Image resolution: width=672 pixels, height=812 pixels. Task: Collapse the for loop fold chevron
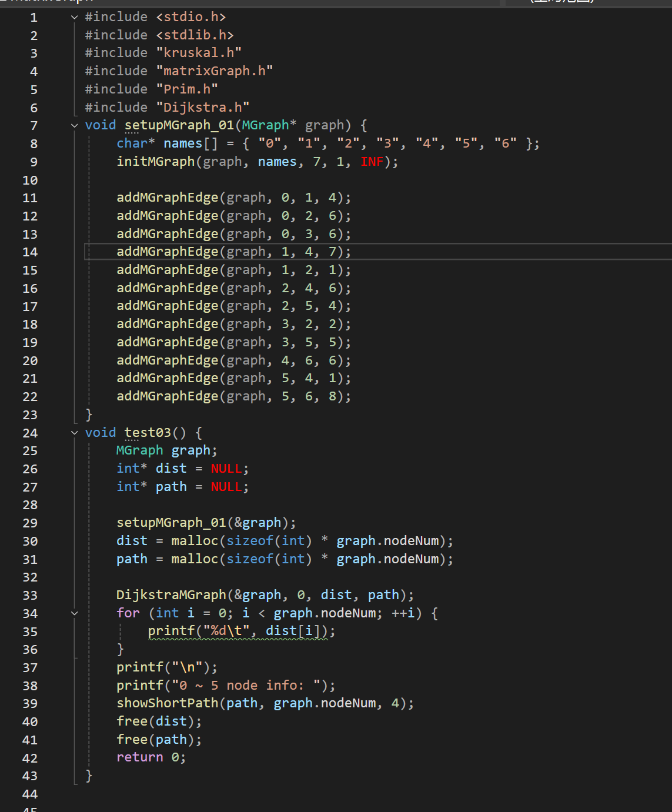(x=75, y=613)
